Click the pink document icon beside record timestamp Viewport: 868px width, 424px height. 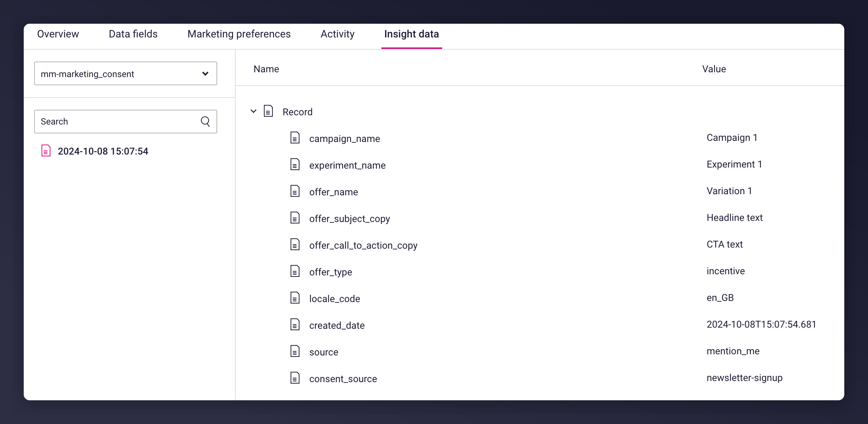46,150
